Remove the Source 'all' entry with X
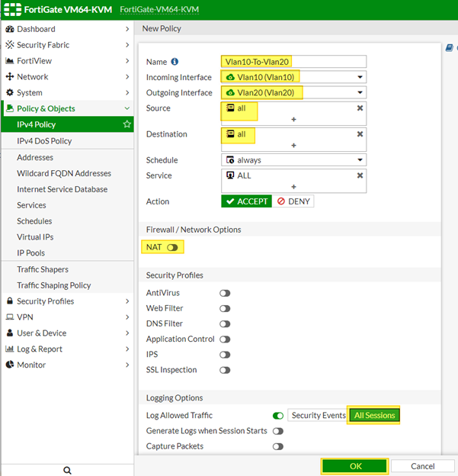 (x=360, y=108)
